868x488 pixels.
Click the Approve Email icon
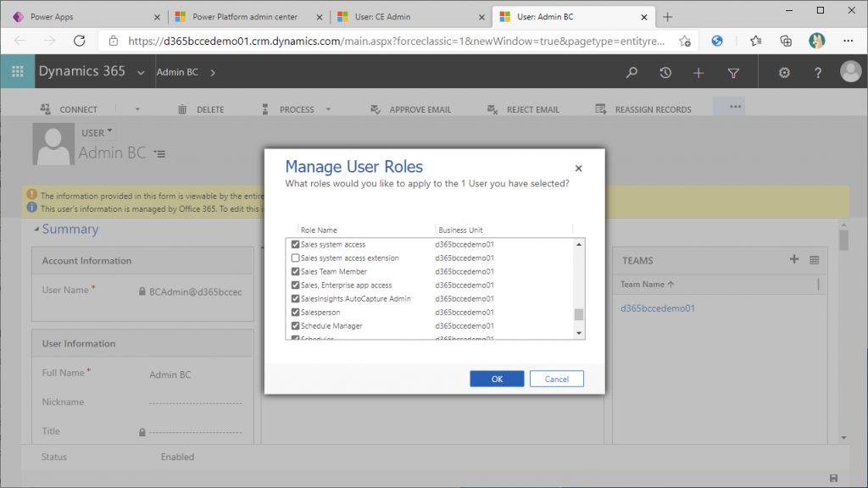point(376,109)
